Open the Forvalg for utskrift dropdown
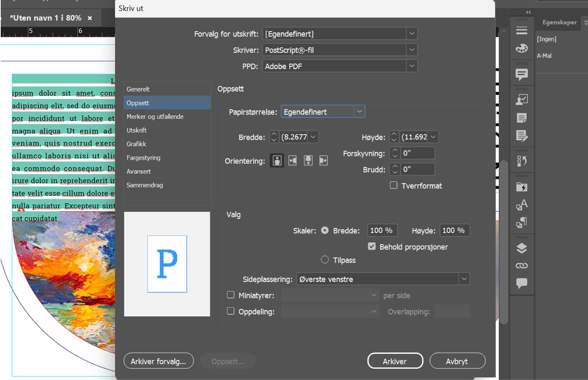The height and width of the screenshot is (380, 588). pos(340,34)
